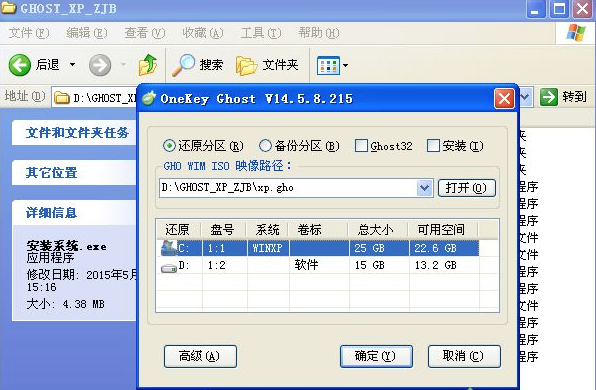The height and width of the screenshot is (390, 596).
Task: Click the C: system drive icon in list
Action: point(168,248)
